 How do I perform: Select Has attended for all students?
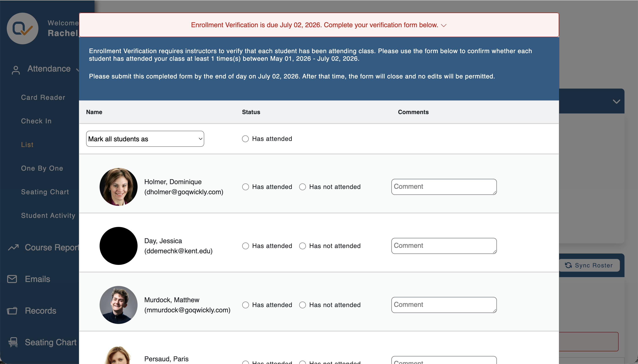[245, 139]
